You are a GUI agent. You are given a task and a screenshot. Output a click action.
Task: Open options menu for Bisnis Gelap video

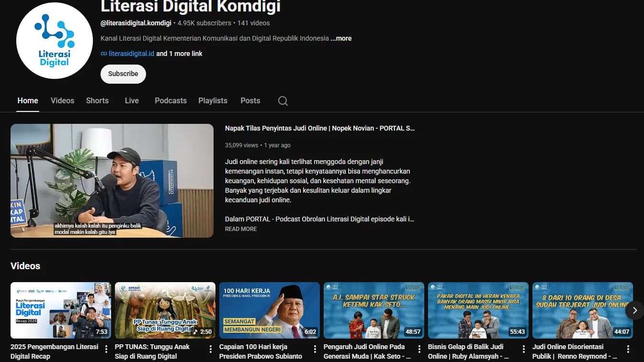pos(524,349)
